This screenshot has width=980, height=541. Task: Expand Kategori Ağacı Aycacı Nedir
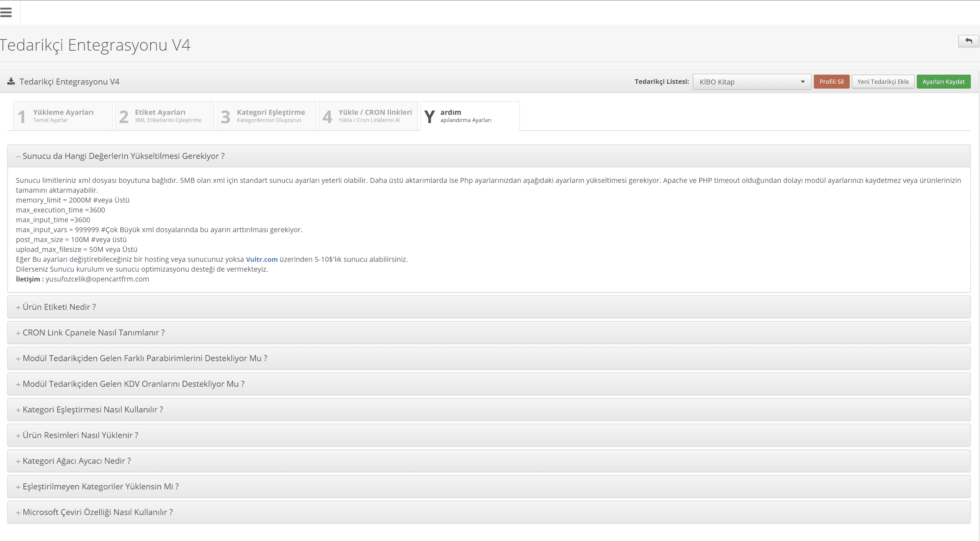489,461
